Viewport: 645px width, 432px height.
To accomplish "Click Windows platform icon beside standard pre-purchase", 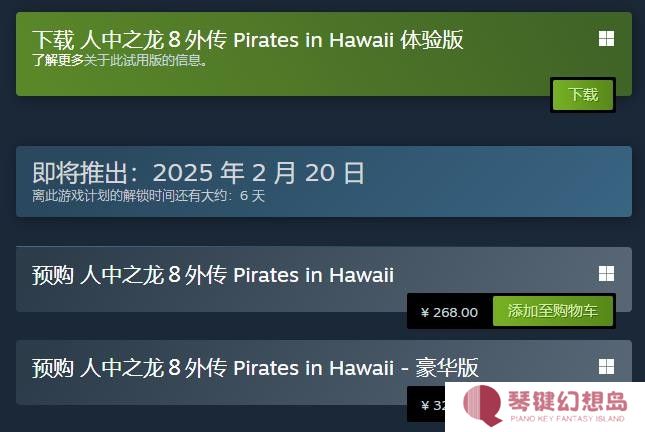I will pyautogui.click(x=606, y=273).
